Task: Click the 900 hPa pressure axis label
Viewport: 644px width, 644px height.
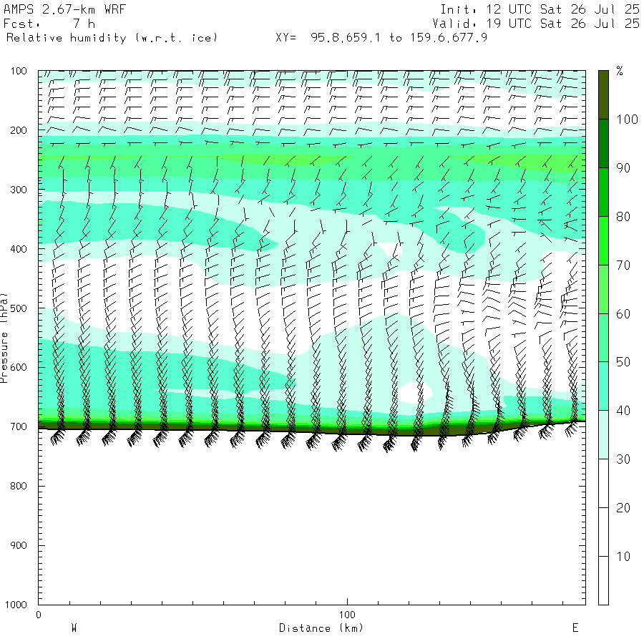Action: click(19, 545)
